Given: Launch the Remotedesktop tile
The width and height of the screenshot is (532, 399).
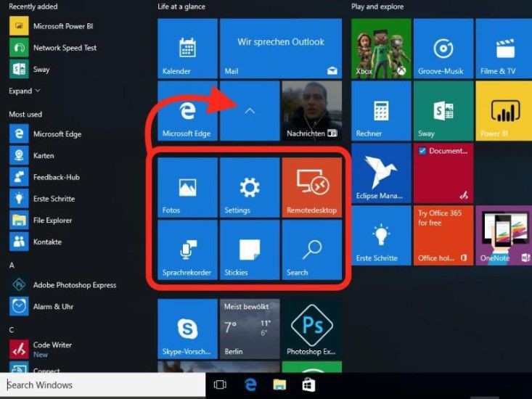Looking at the screenshot, I should click(x=312, y=187).
